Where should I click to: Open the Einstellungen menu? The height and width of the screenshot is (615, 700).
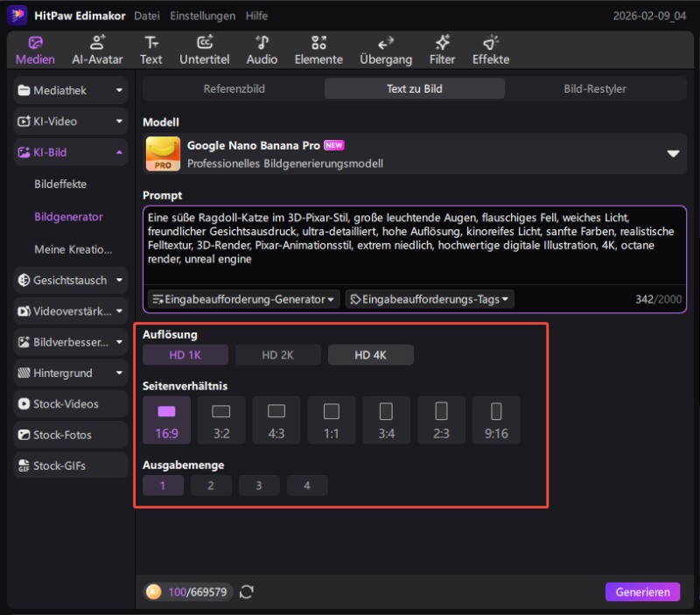(x=202, y=16)
